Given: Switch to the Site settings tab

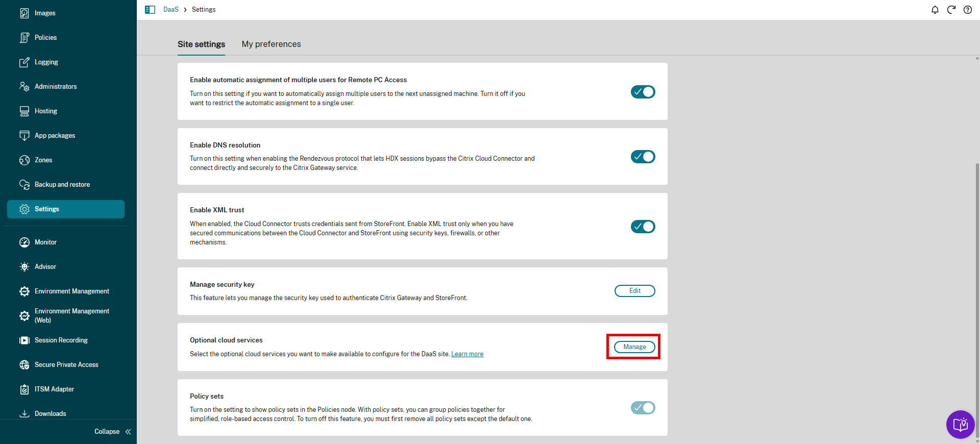Looking at the screenshot, I should click(x=201, y=44).
